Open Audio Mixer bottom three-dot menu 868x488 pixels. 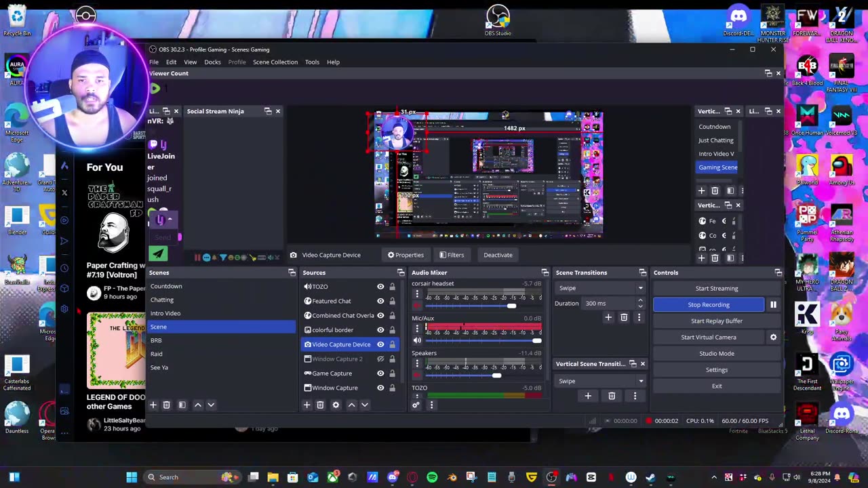pyautogui.click(x=431, y=405)
